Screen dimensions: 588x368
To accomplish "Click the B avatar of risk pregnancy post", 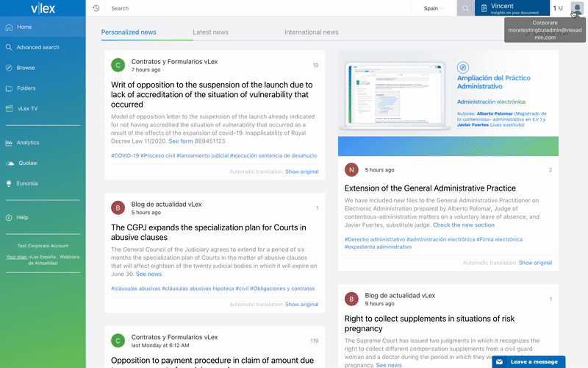I will 351,300.
